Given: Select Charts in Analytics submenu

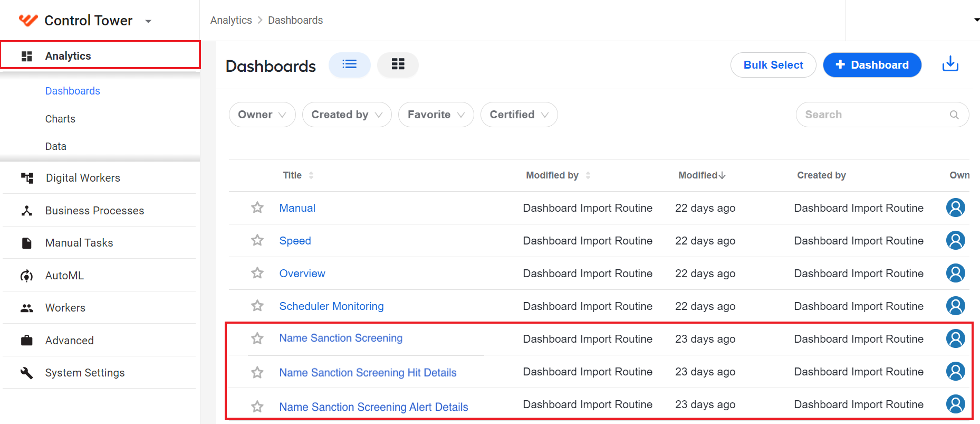Looking at the screenshot, I should pos(60,119).
